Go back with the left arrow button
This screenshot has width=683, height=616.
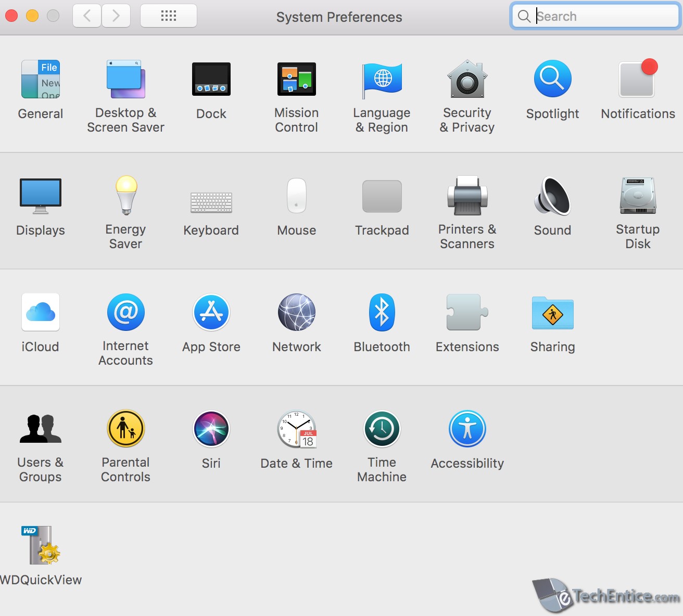(87, 16)
